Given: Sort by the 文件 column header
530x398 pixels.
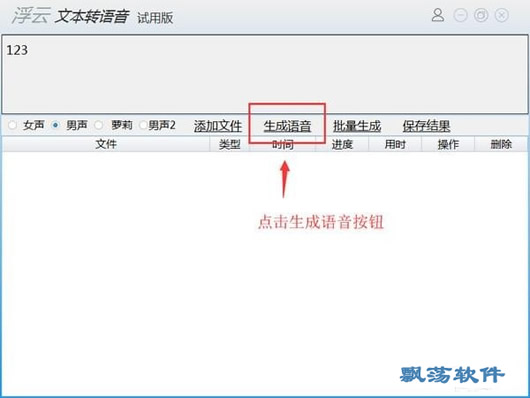Looking at the screenshot, I should click(x=106, y=144).
